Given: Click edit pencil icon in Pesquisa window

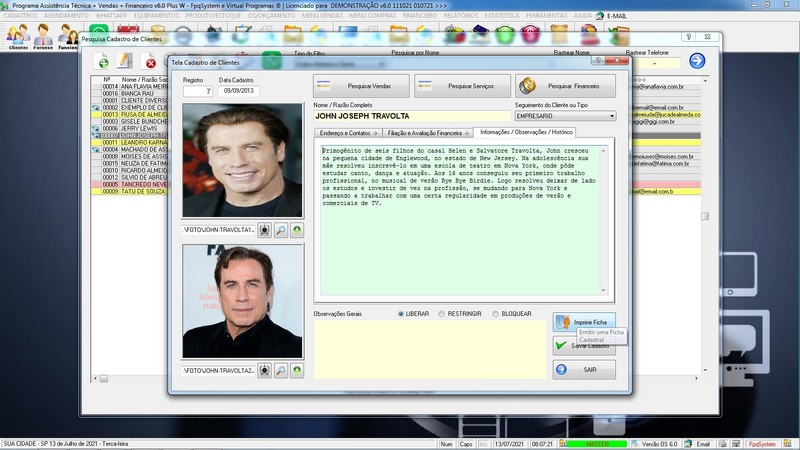Looking at the screenshot, I should coord(124,61).
